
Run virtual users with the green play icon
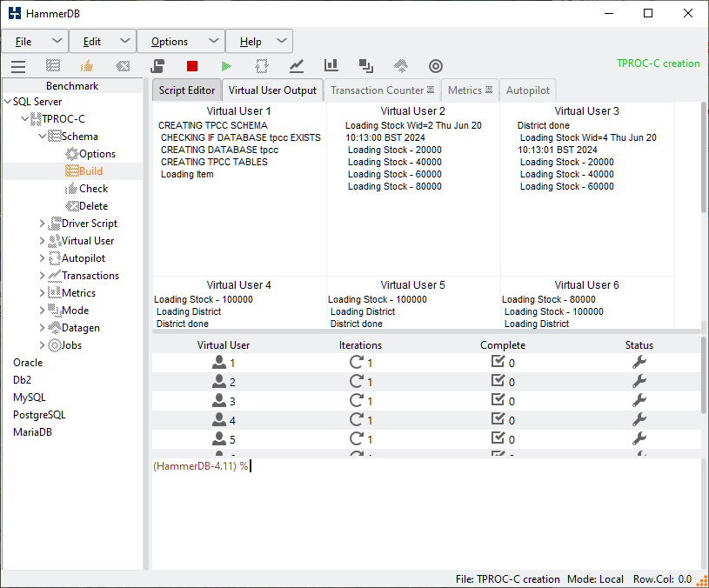226,66
